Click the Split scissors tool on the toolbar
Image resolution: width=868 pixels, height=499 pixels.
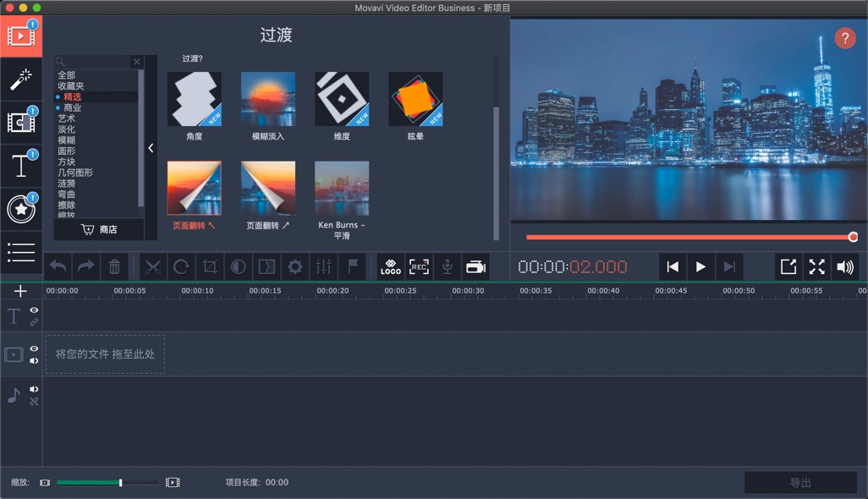[153, 266]
